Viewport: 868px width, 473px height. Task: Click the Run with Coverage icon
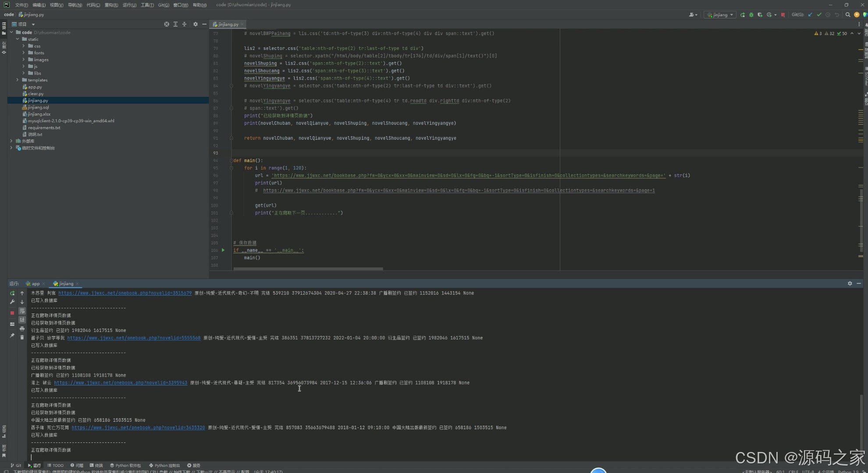[x=760, y=15]
